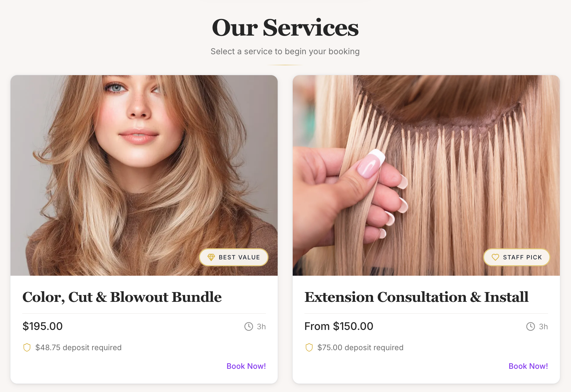Click the Our Services heading
The height and width of the screenshot is (392, 571).
click(x=285, y=28)
